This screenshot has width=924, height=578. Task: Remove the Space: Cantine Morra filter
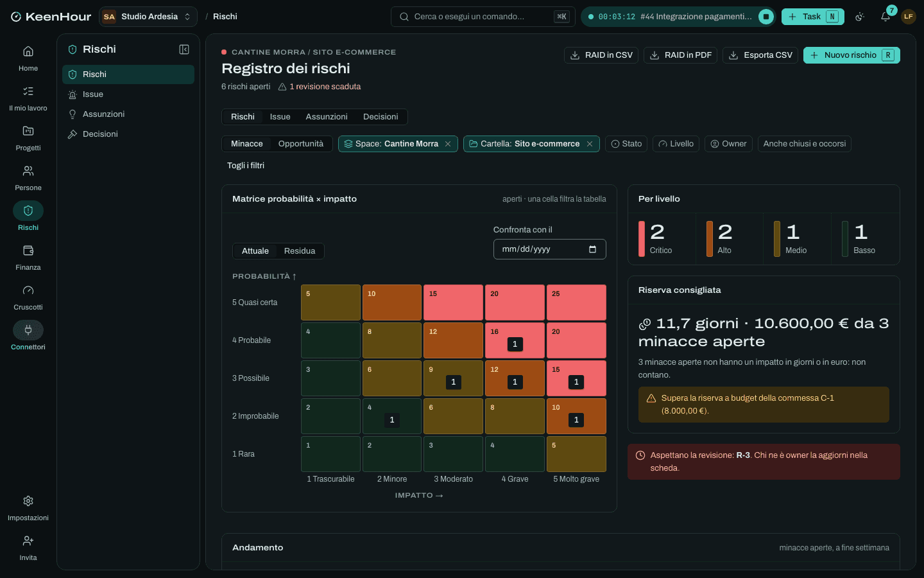click(448, 144)
